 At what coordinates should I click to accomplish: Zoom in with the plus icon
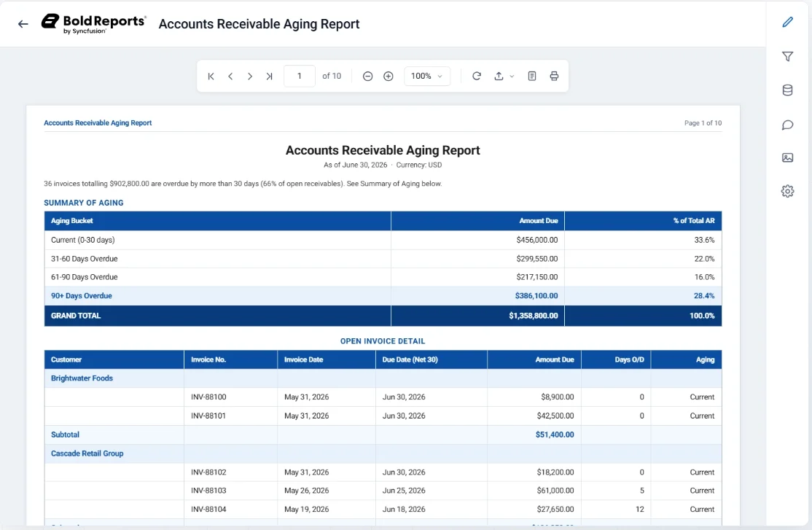pyautogui.click(x=389, y=76)
